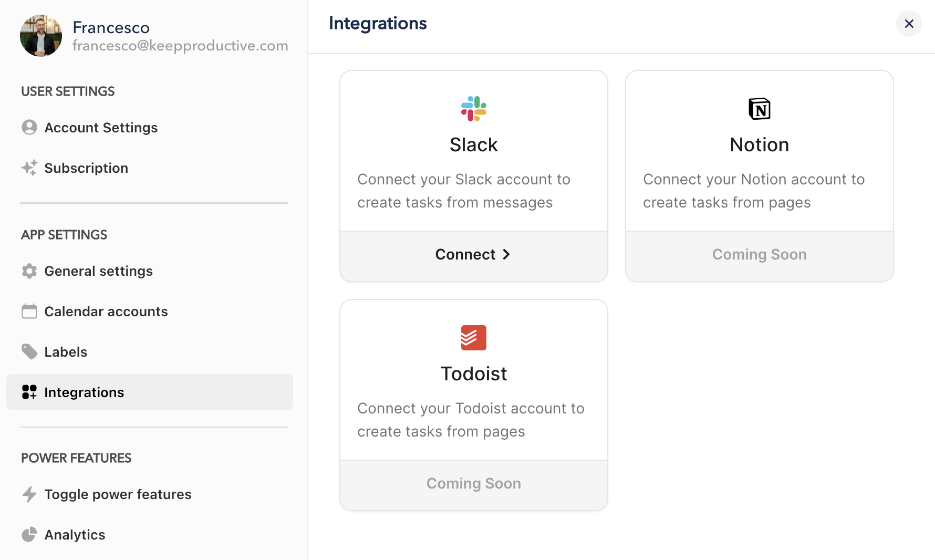Click the Notion logo icon
Image resolution: width=935 pixels, height=560 pixels.
759,109
